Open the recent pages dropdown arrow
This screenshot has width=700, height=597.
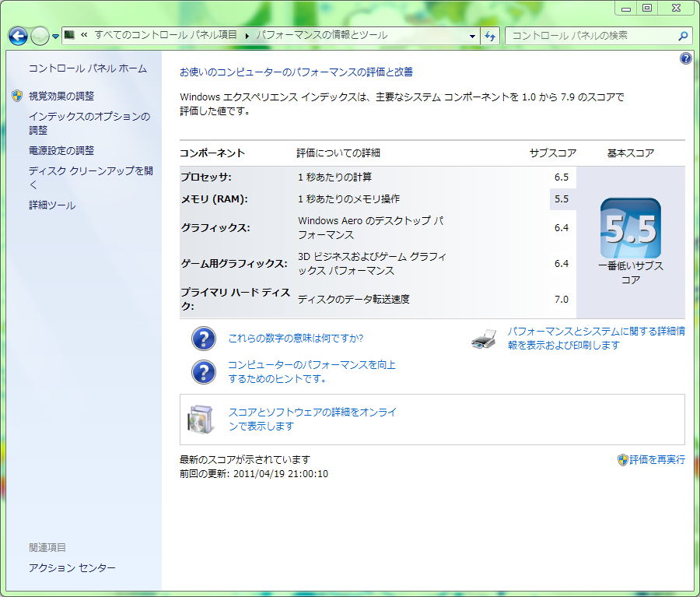point(55,37)
